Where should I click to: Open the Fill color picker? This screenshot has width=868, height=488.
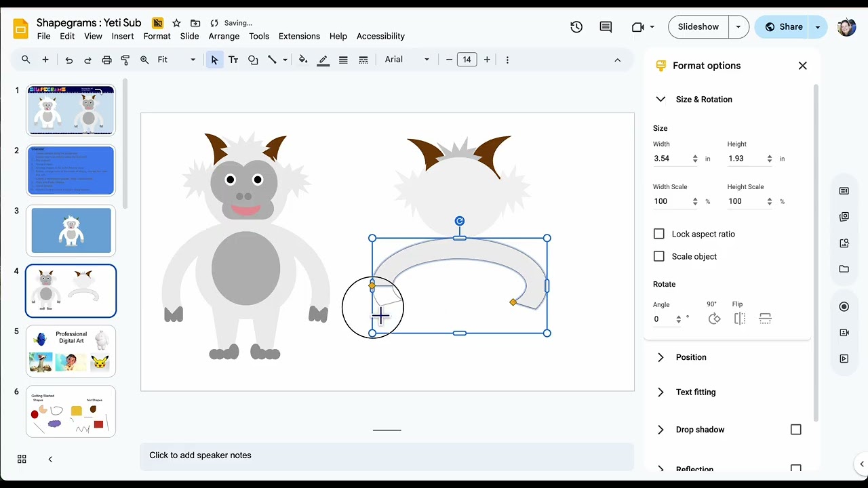pyautogui.click(x=303, y=60)
